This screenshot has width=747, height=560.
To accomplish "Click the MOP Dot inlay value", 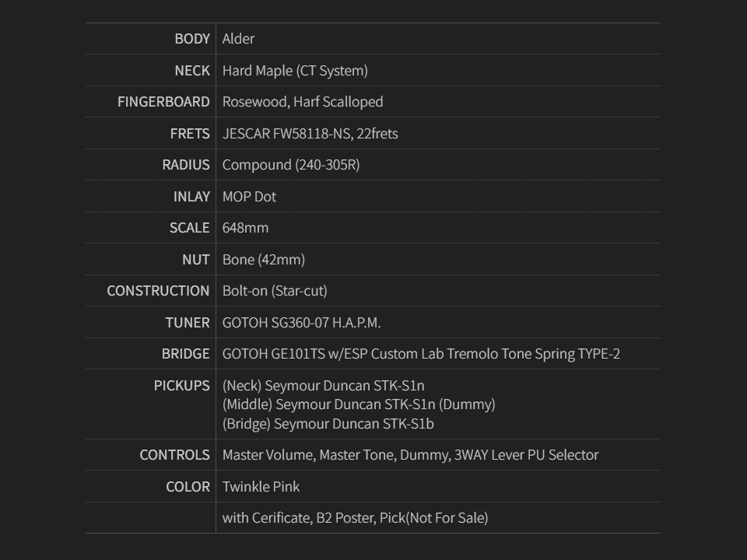I will 249,197.
